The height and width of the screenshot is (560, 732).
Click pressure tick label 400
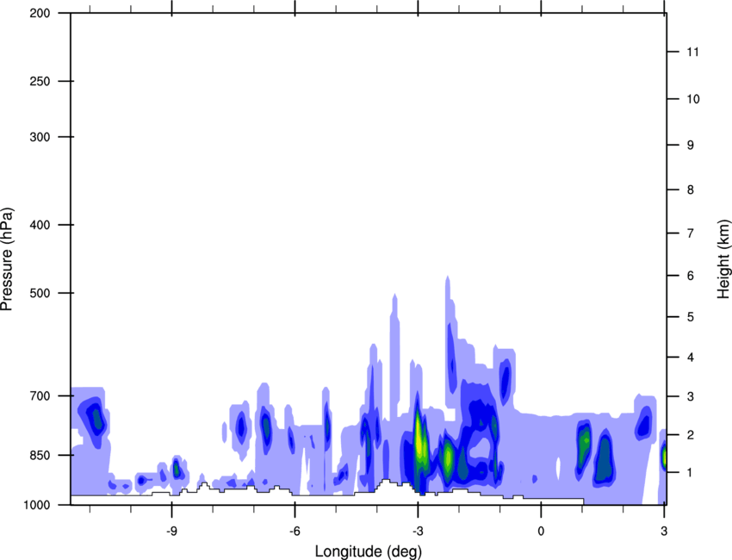(40, 225)
